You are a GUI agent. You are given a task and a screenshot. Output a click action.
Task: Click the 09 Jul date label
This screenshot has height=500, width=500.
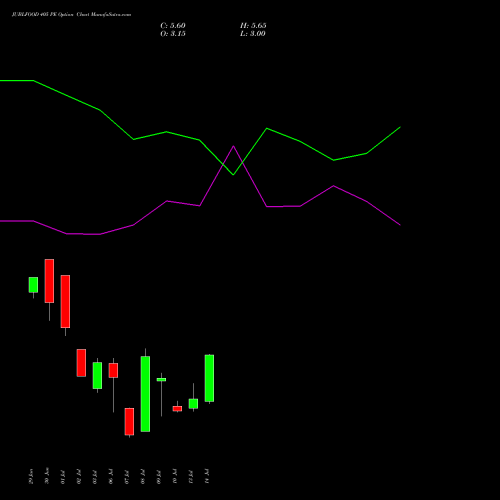[159, 477]
